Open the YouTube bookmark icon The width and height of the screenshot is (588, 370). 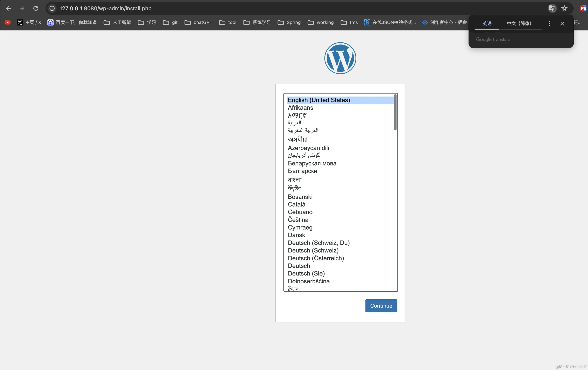[8, 23]
